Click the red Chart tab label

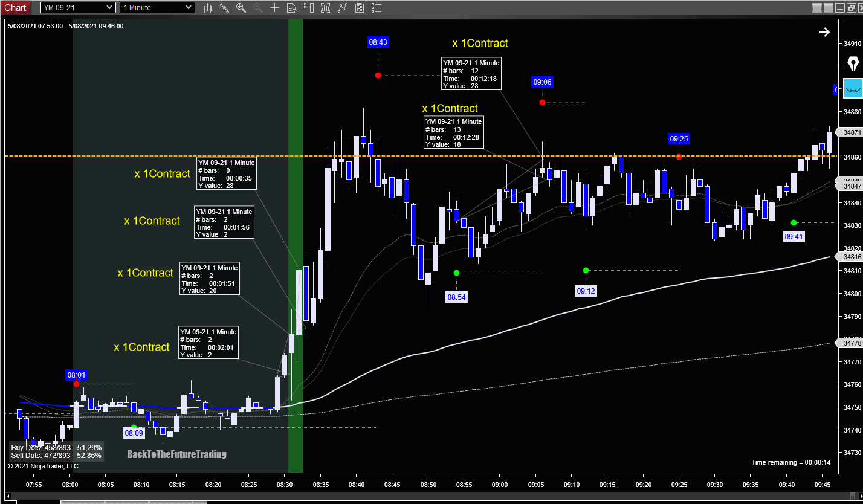pyautogui.click(x=16, y=8)
